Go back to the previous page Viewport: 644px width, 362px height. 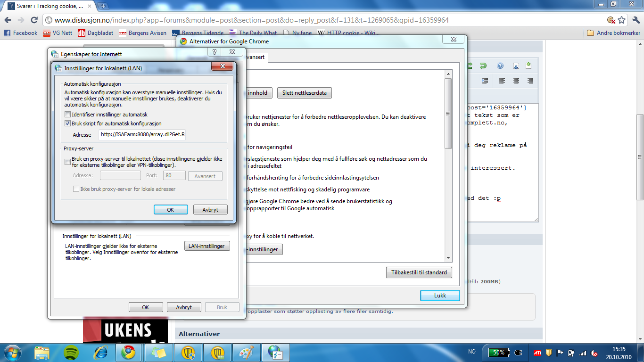click(x=8, y=20)
